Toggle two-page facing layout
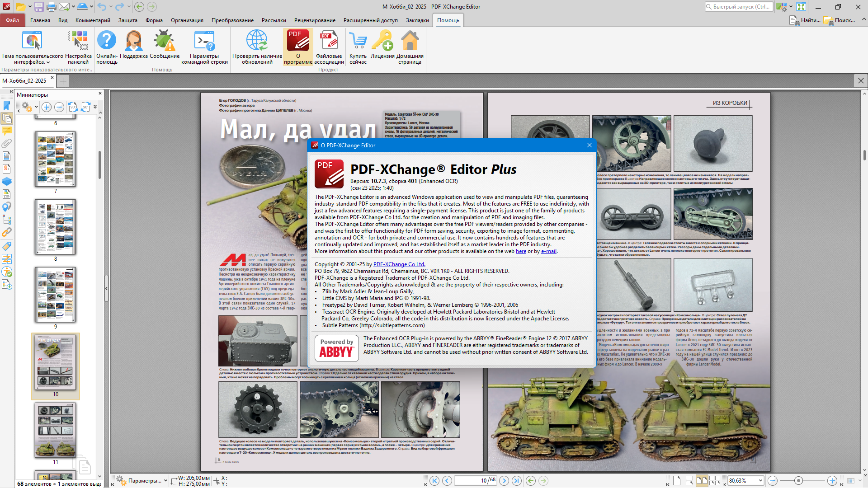 pos(702,481)
